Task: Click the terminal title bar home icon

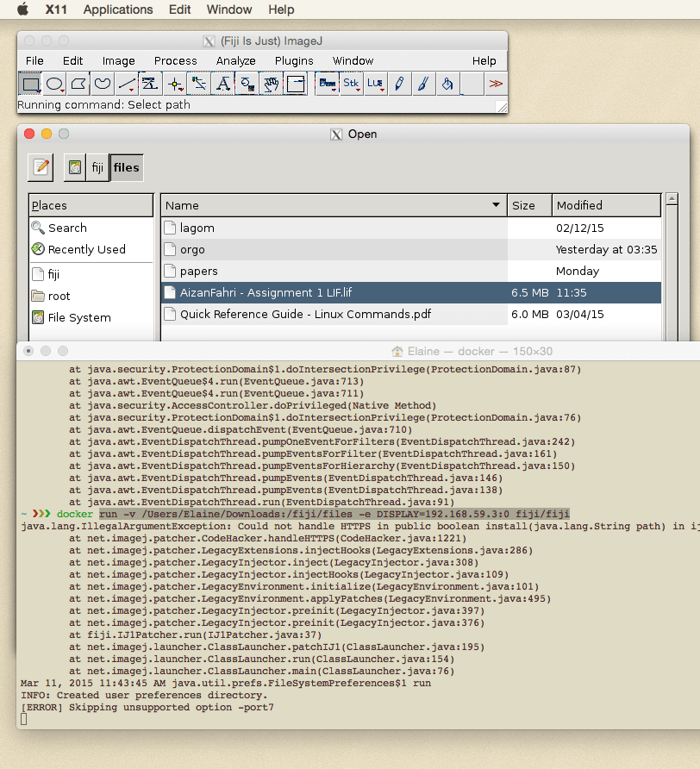Action: pos(397,351)
